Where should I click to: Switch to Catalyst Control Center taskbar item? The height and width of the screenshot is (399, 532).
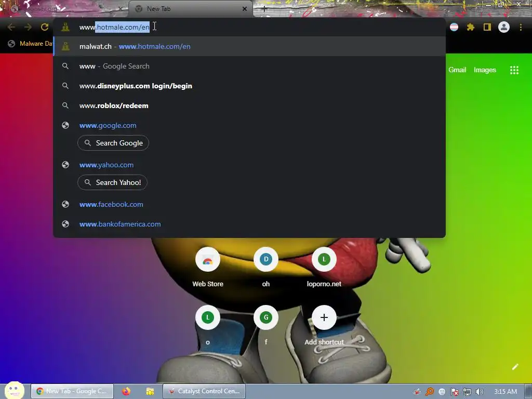204,391
